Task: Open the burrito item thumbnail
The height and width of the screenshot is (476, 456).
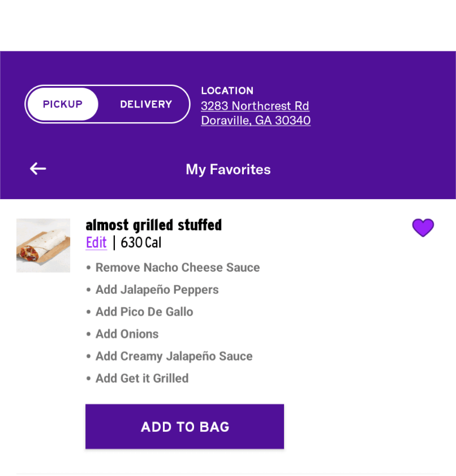Action: (x=43, y=246)
